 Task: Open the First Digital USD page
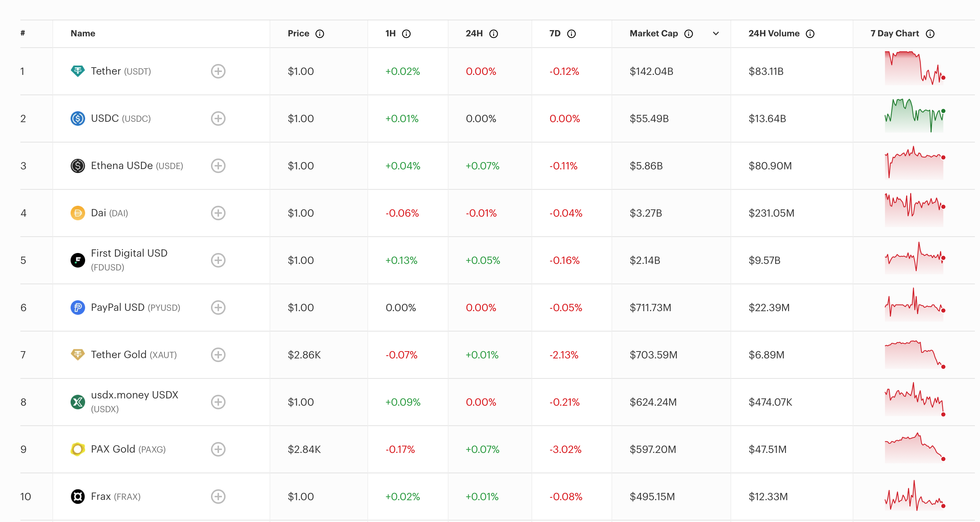130,260
